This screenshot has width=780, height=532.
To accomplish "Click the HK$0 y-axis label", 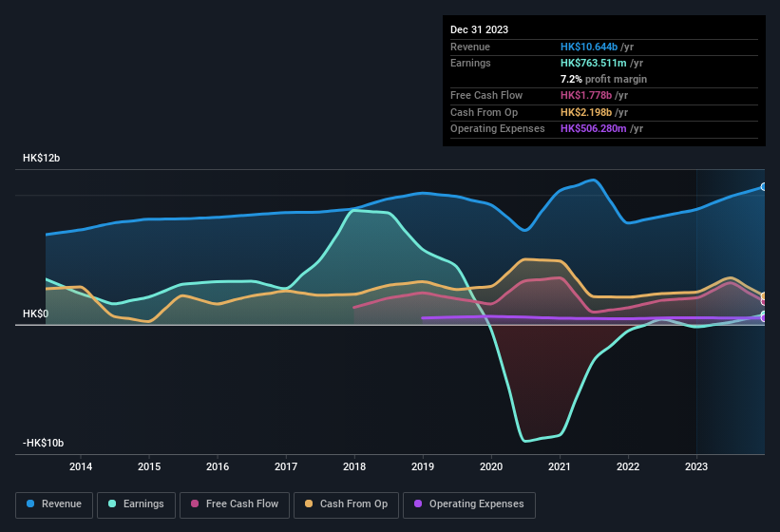I will (35, 313).
